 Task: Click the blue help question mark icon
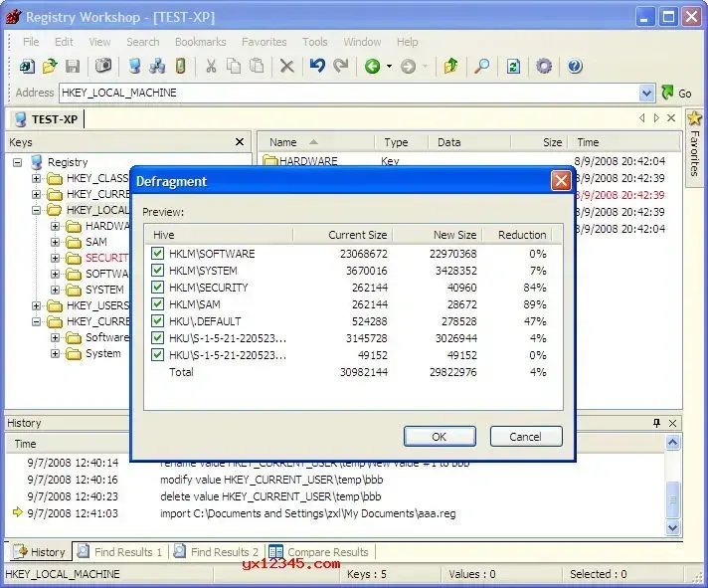coord(575,67)
